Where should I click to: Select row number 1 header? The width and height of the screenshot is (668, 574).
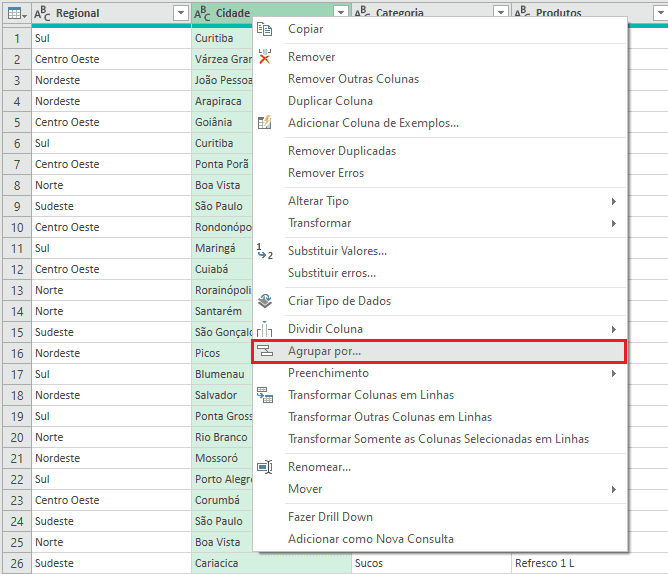click(x=17, y=38)
